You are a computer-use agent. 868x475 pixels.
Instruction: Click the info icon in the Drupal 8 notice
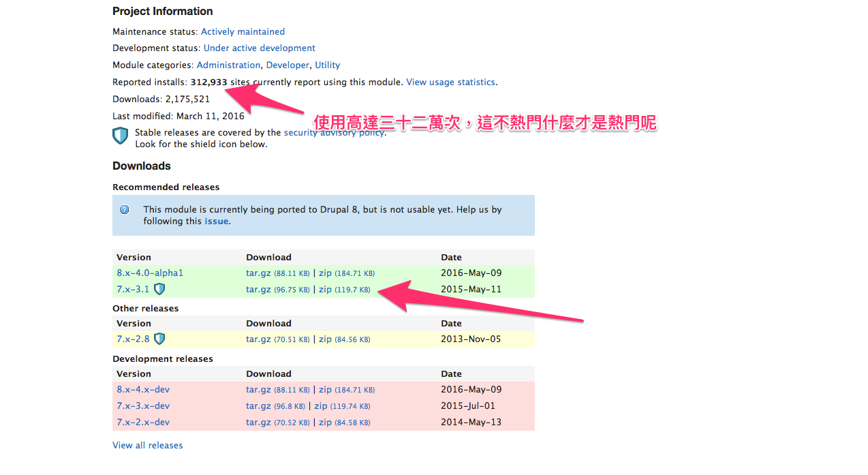[x=125, y=210]
